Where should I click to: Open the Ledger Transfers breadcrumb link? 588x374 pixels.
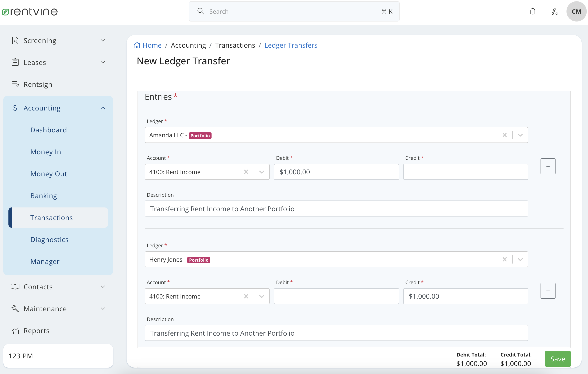tap(290, 45)
